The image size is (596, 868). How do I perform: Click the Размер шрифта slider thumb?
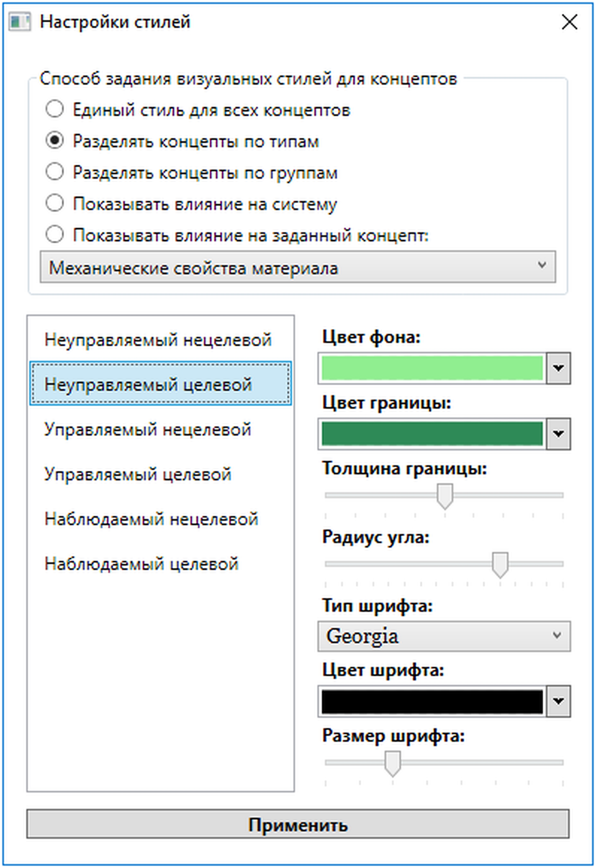(x=392, y=764)
